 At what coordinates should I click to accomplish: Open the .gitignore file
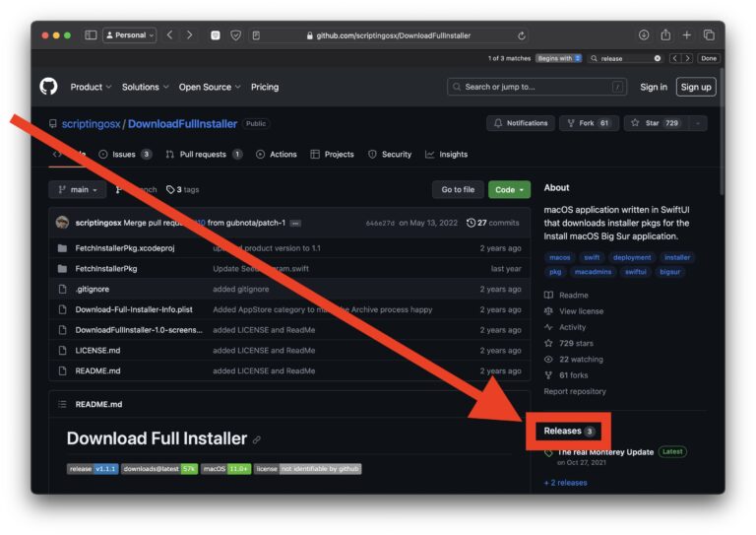click(93, 289)
